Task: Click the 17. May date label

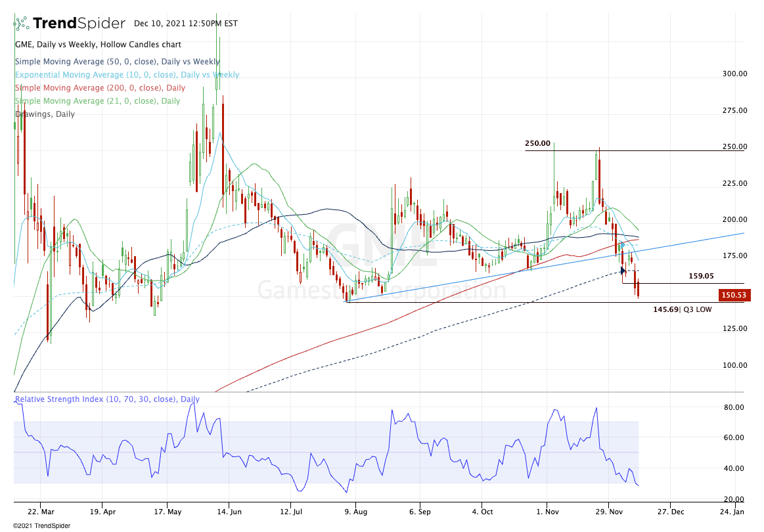Action: (168, 512)
